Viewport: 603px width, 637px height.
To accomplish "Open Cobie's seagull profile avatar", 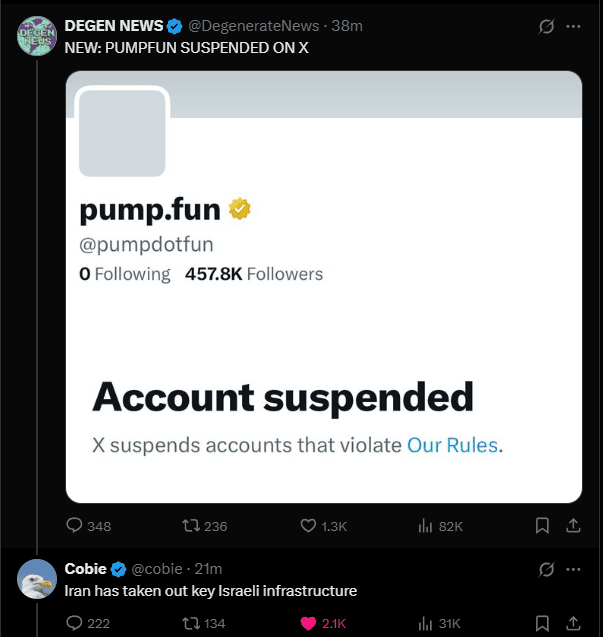I will (x=37, y=579).
